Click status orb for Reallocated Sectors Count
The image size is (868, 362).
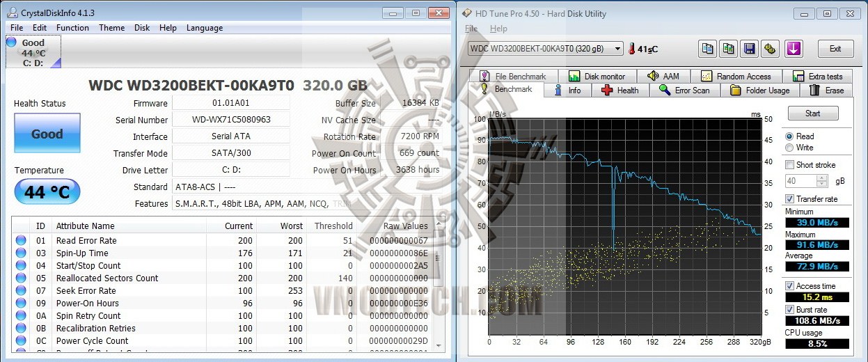pos(21,278)
